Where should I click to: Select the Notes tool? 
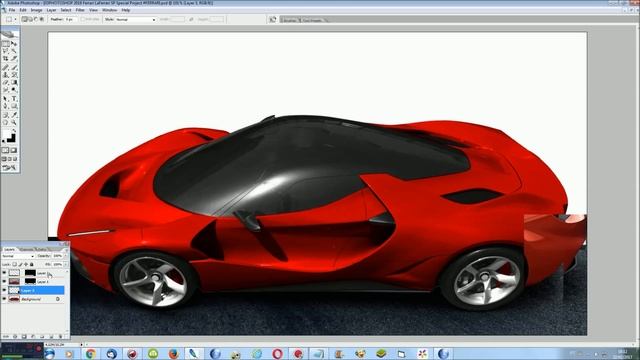[5, 115]
